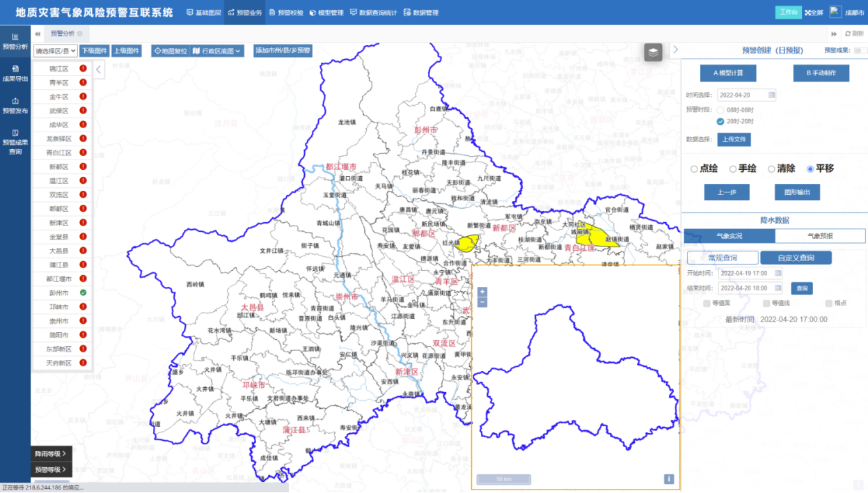The image size is (868, 493).
Task: Check the 等值线 checkbox
Action: click(766, 304)
